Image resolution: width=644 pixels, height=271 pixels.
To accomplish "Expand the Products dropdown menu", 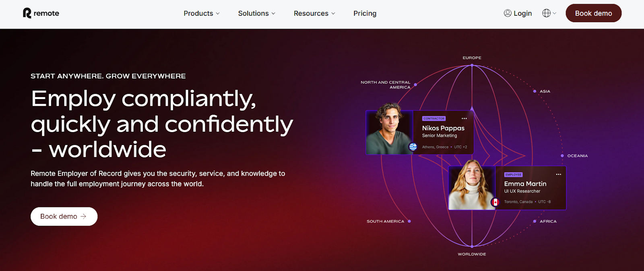I will click(x=202, y=13).
